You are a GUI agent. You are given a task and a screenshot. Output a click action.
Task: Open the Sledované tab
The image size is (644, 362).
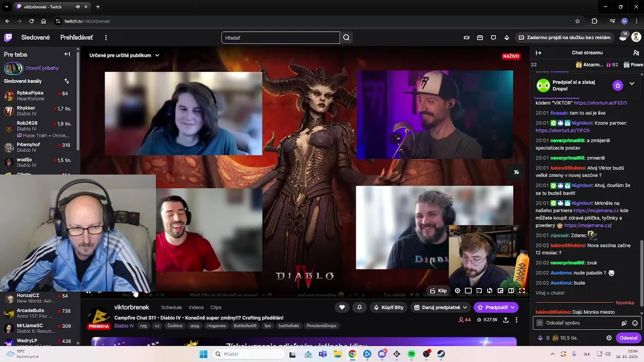tap(36, 37)
